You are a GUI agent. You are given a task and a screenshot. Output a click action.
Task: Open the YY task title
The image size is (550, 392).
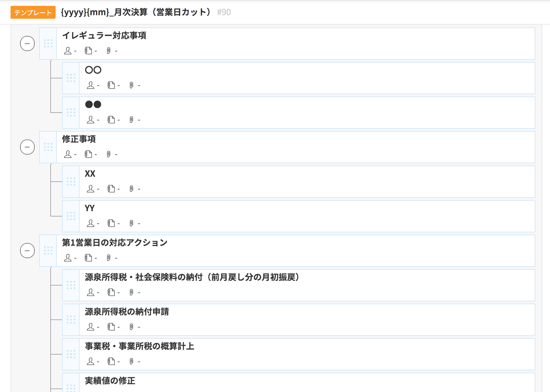click(x=90, y=208)
